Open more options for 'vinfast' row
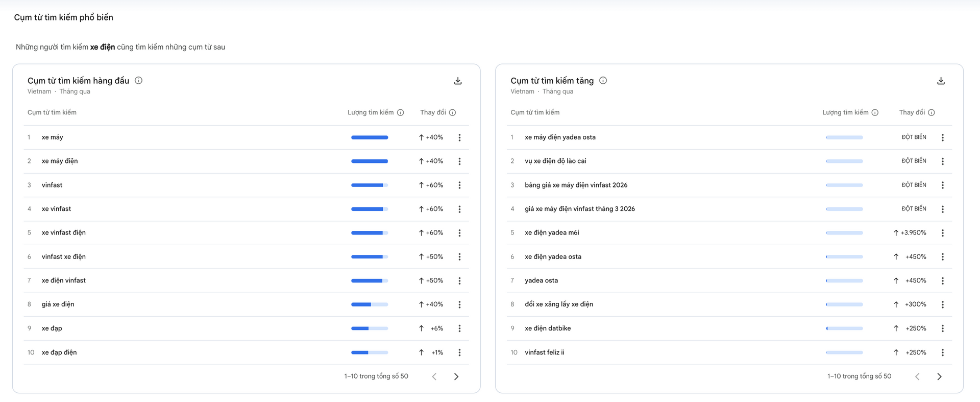Viewport: 980px width, 402px height. coord(459,185)
